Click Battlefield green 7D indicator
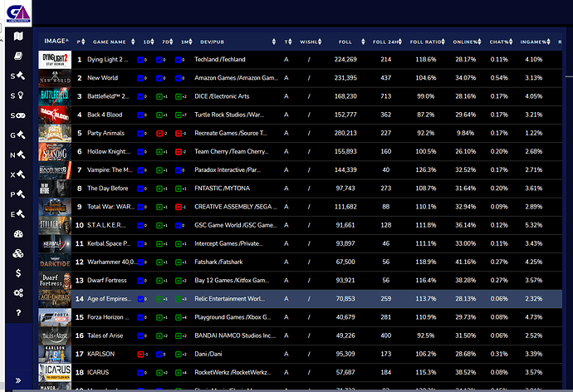Viewport: 573px width, 392px height. 161,96
